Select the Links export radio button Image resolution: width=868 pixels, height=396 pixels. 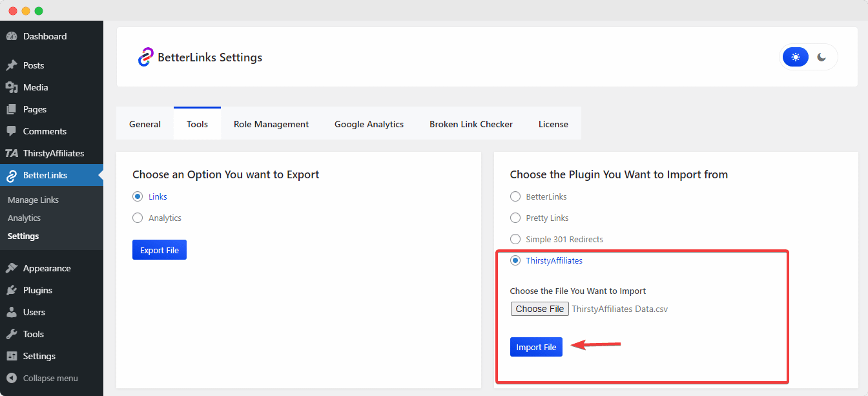(x=138, y=196)
